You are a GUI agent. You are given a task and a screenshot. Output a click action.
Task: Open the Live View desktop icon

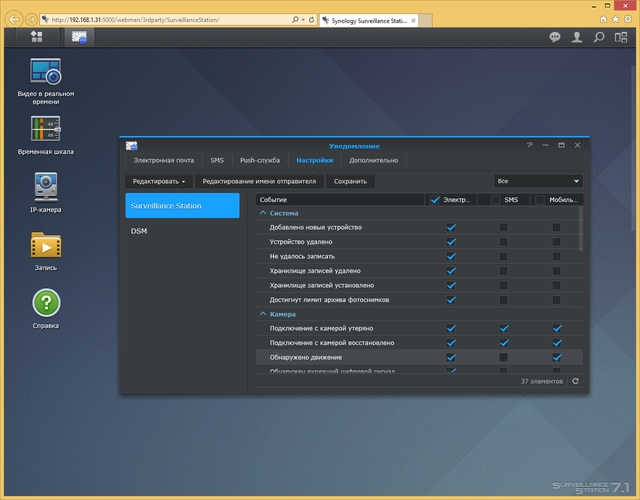coord(46,72)
